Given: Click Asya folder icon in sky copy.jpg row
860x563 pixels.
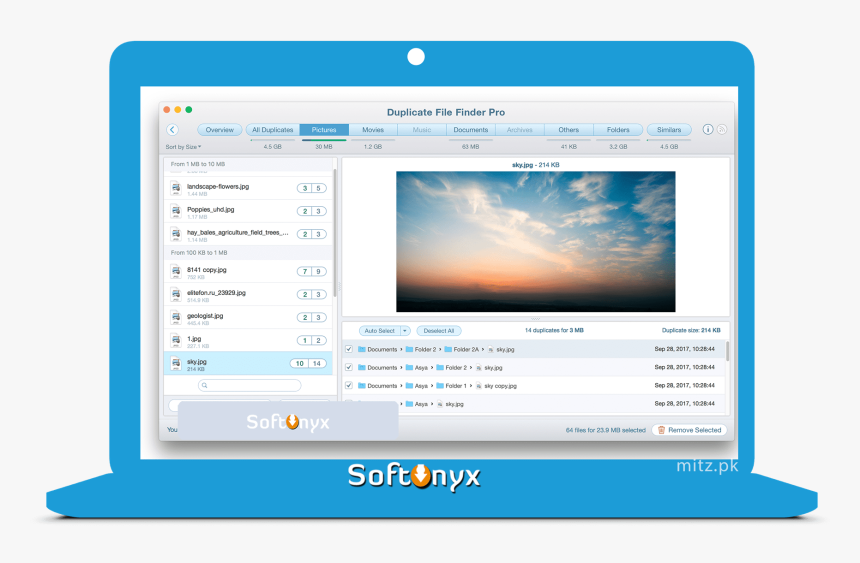Looking at the screenshot, I should (x=409, y=386).
